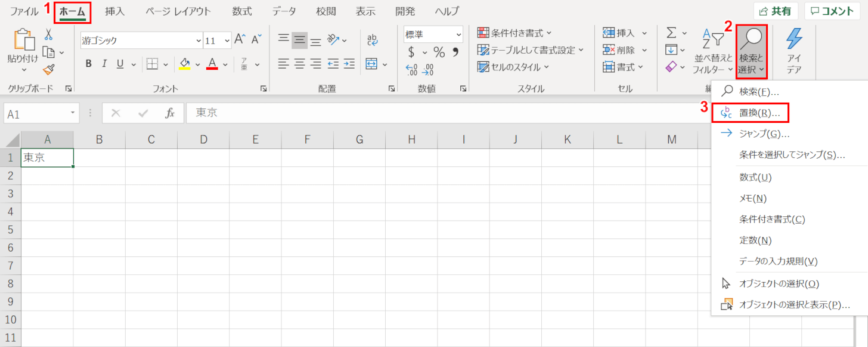Click the Cut scissors icon
The image size is (868, 347).
[x=49, y=34]
